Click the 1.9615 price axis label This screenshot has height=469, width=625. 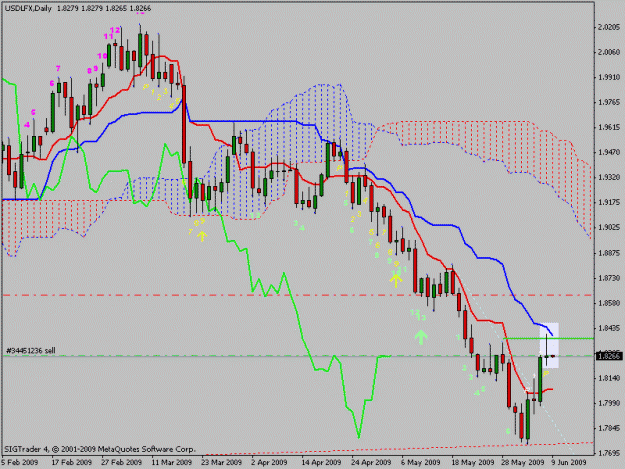(609, 128)
